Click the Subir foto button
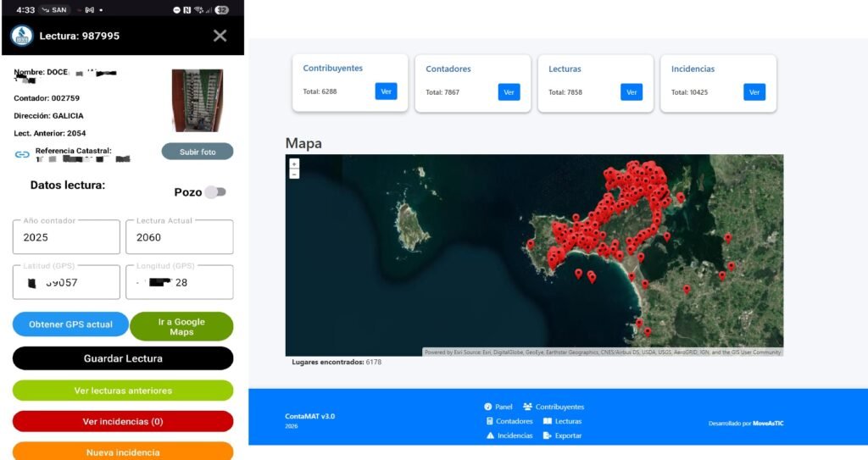This screenshot has height=460, width=868. 197,152
